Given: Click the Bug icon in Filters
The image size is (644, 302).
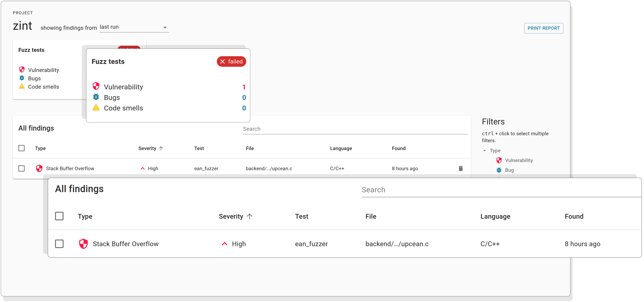Looking at the screenshot, I should [499, 170].
